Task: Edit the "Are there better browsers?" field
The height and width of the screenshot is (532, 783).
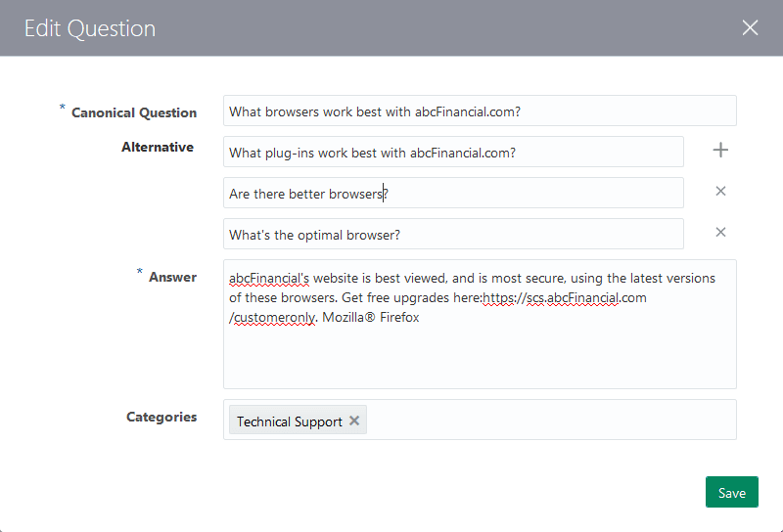Action: pyautogui.click(x=453, y=194)
